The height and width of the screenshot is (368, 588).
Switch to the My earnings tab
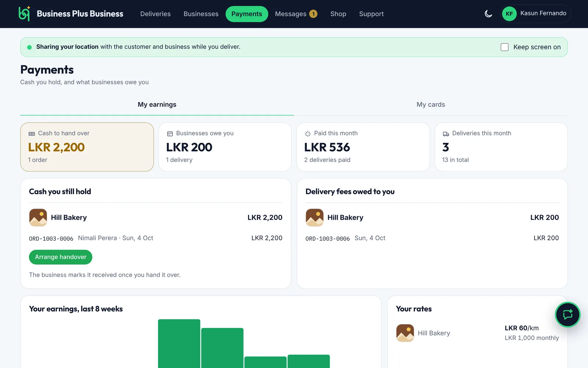157,105
